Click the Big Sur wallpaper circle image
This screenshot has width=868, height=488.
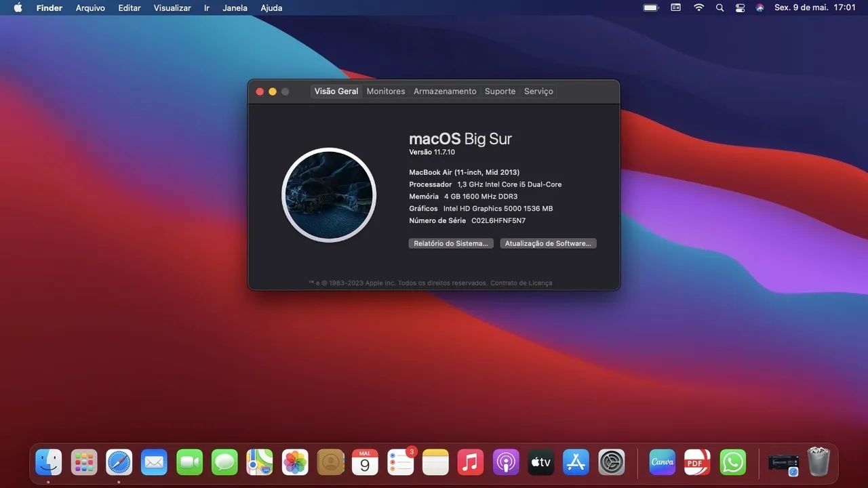[x=329, y=195]
